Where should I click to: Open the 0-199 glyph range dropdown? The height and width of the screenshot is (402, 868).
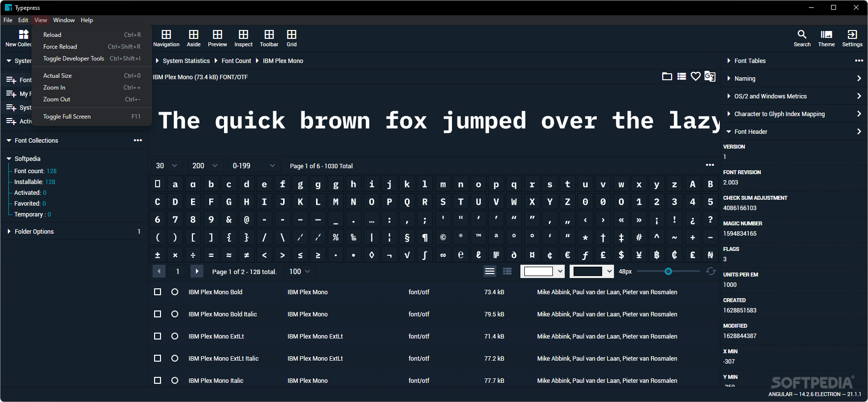click(254, 166)
